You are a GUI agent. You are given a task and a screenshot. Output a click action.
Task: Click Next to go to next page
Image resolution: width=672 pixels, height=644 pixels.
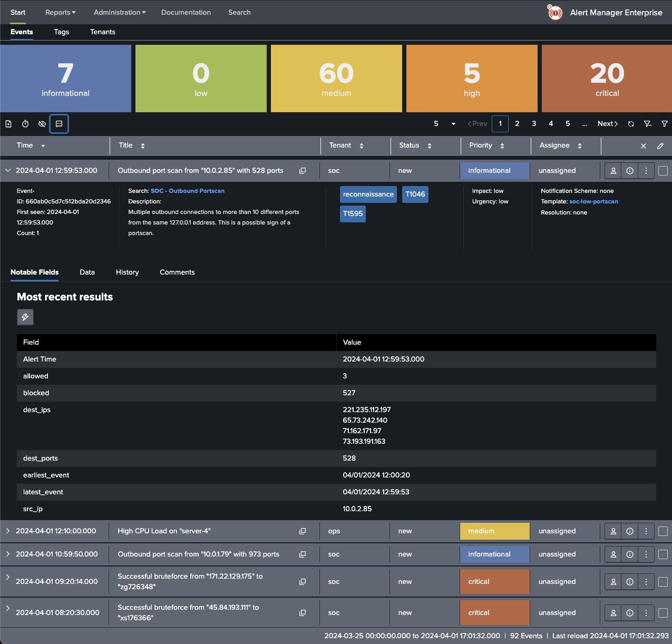click(x=607, y=124)
